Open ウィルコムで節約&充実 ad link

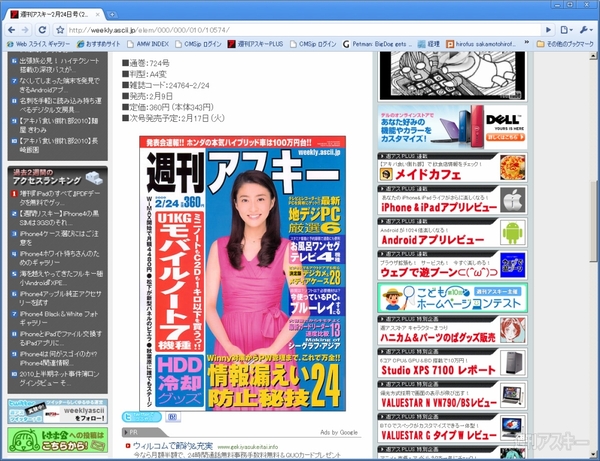point(173,446)
